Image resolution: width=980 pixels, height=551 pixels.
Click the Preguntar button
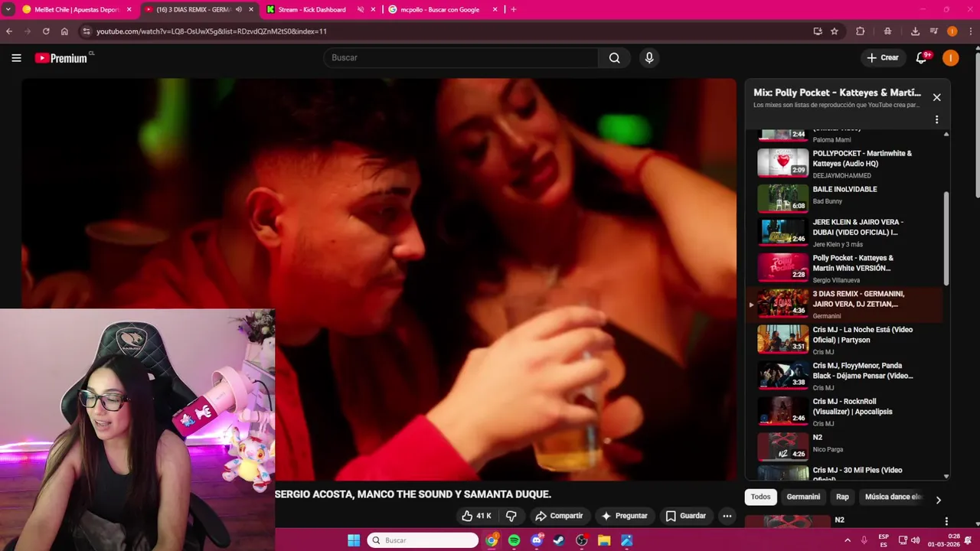tap(625, 516)
